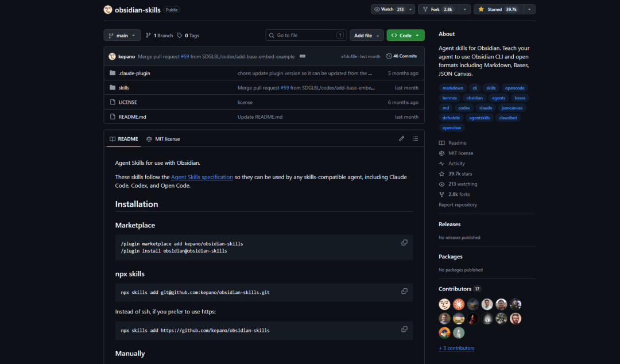Open the 'license' commit message link

pos(245,102)
